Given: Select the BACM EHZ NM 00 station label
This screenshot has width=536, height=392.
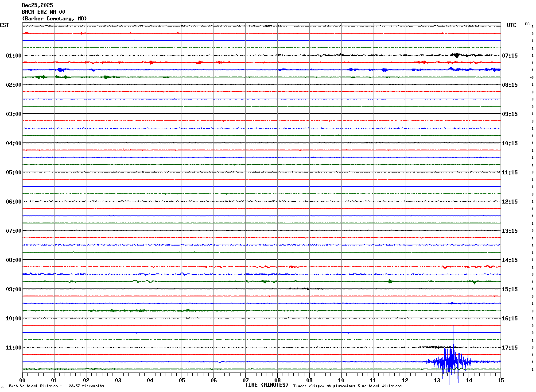Looking at the screenshot, I should 43,12.
